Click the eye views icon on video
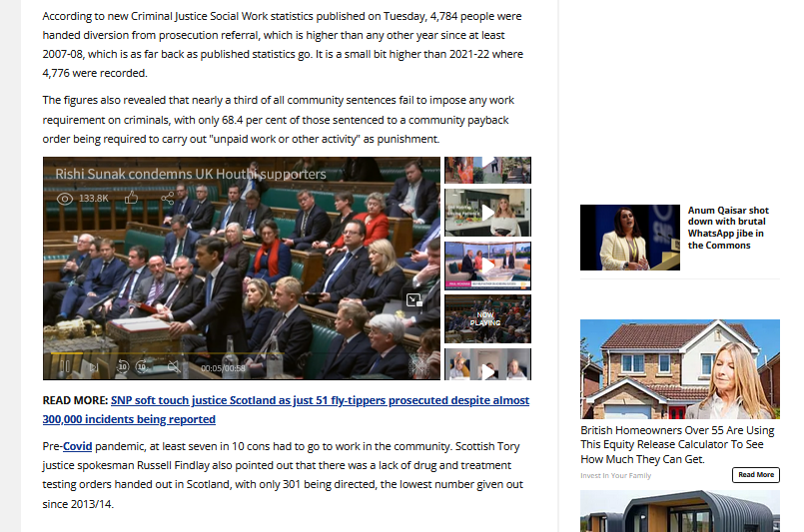This screenshot has height=532, width=804. click(65, 199)
